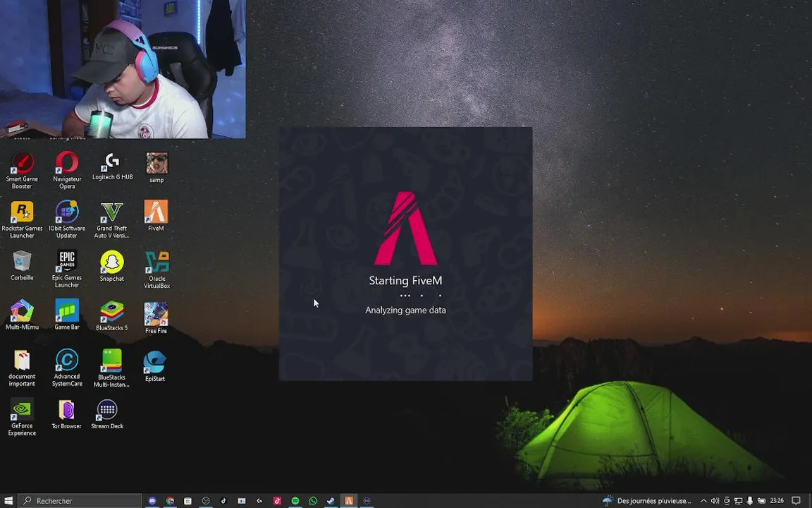Screen dimensions: 812x508
Task: Switch to Chrome in the taskbar
Action: (170, 501)
